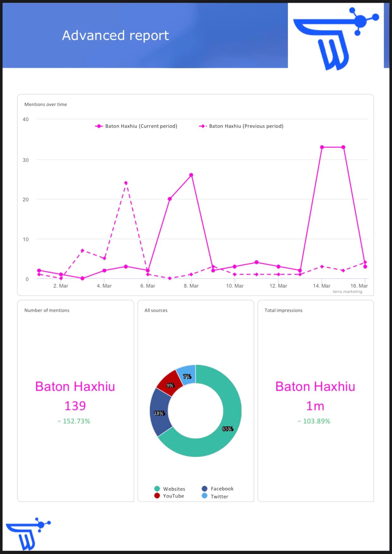
Task: Click the up arrow beside 103.89%
Action: (299, 421)
